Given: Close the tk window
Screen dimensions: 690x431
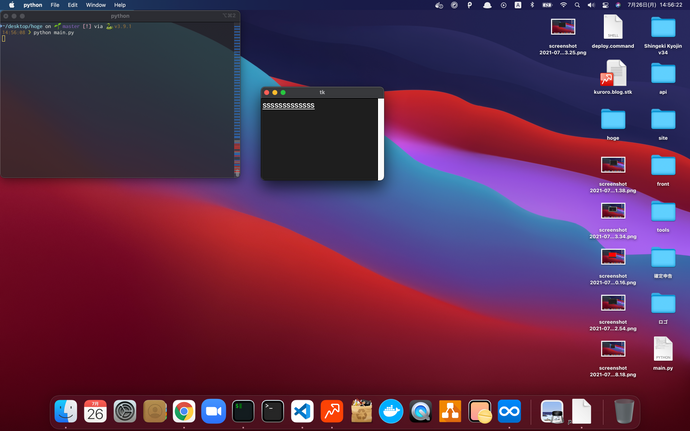Looking at the screenshot, I should pyautogui.click(x=266, y=92).
